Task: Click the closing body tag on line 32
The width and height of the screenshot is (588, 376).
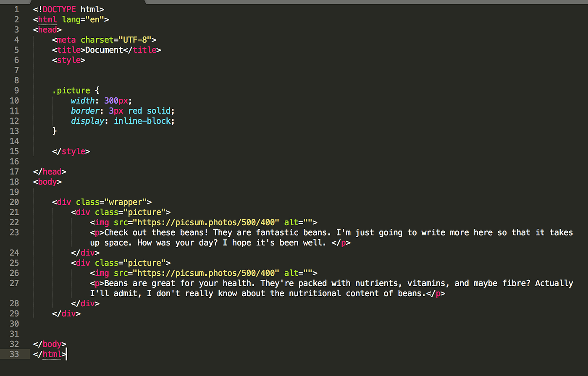Action: coord(50,344)
